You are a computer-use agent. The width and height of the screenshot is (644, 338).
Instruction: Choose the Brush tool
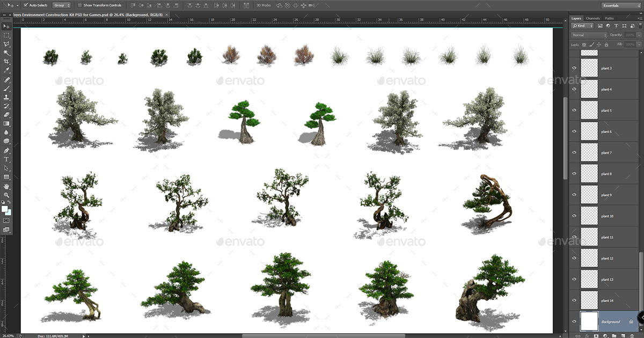pyautogui.click(x=6, y=88)
